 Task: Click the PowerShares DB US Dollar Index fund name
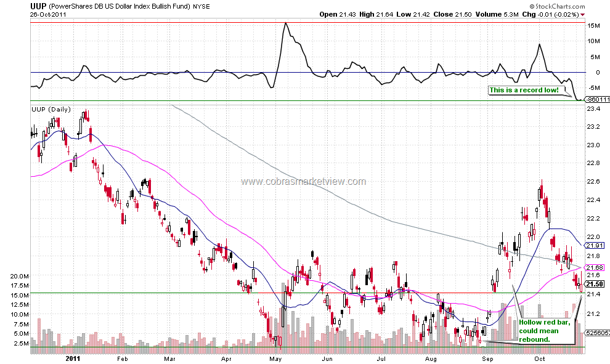[x=120, y=7]
